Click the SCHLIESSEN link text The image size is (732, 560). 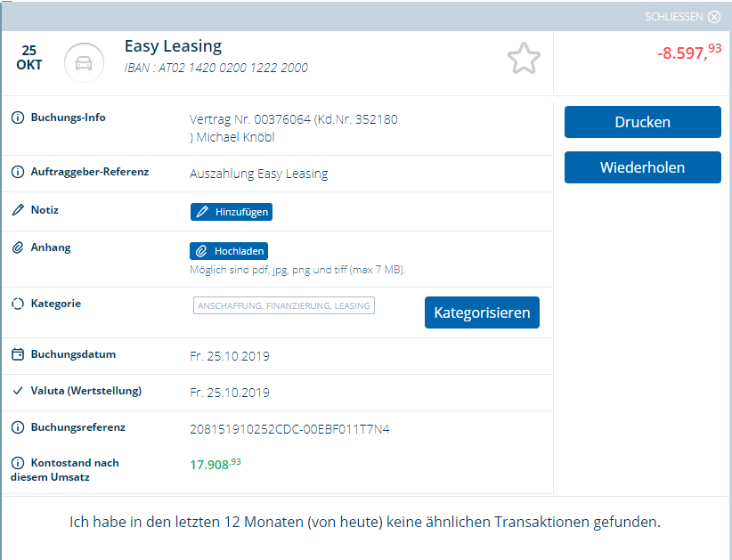[x=673, y=17]
